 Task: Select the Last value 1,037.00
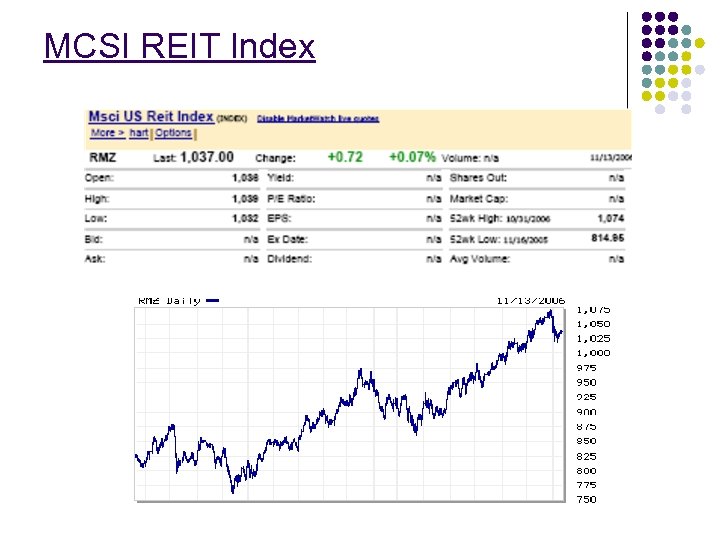point(207,157)
